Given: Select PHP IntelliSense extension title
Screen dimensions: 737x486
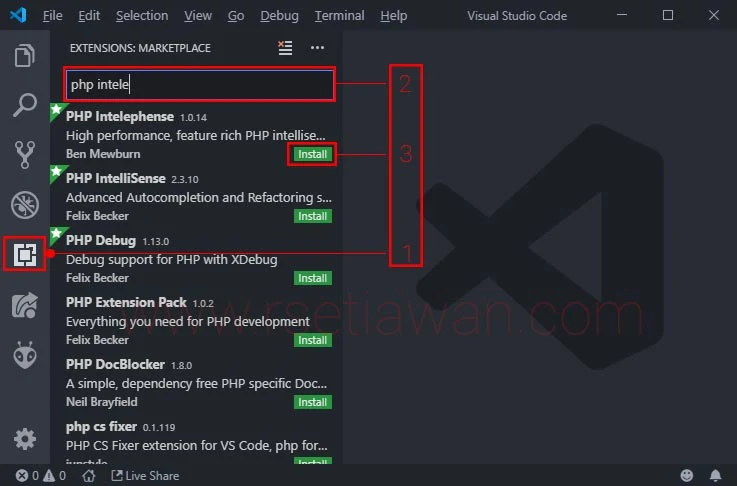Looking at the screenshot, I should (x=116, y=179).
